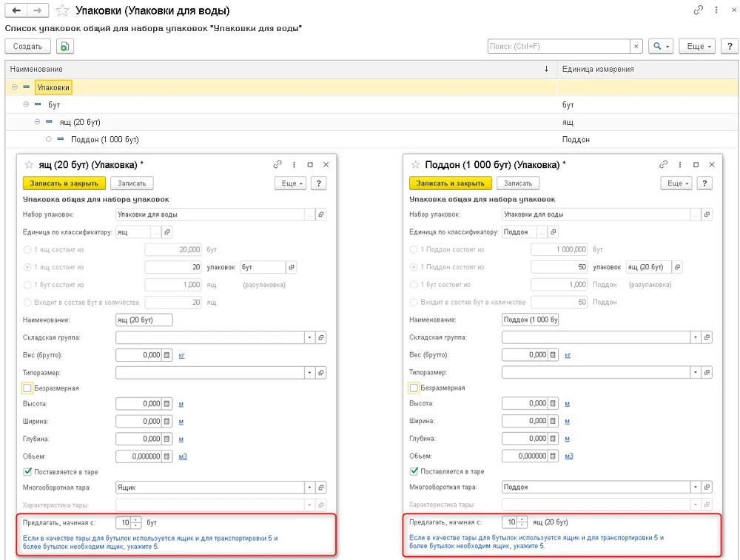Open Еще menu in Поддон form
The image size is (740, 560).
677,183
